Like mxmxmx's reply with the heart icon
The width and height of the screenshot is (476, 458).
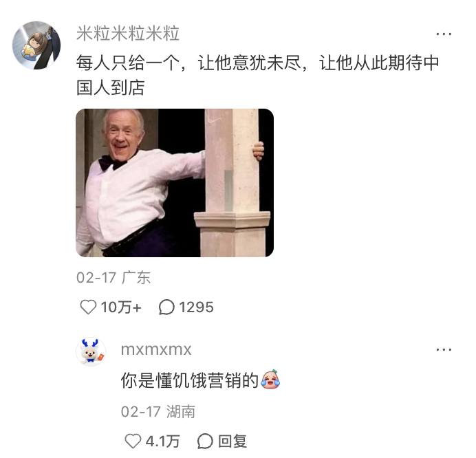[x=133, y=441]
